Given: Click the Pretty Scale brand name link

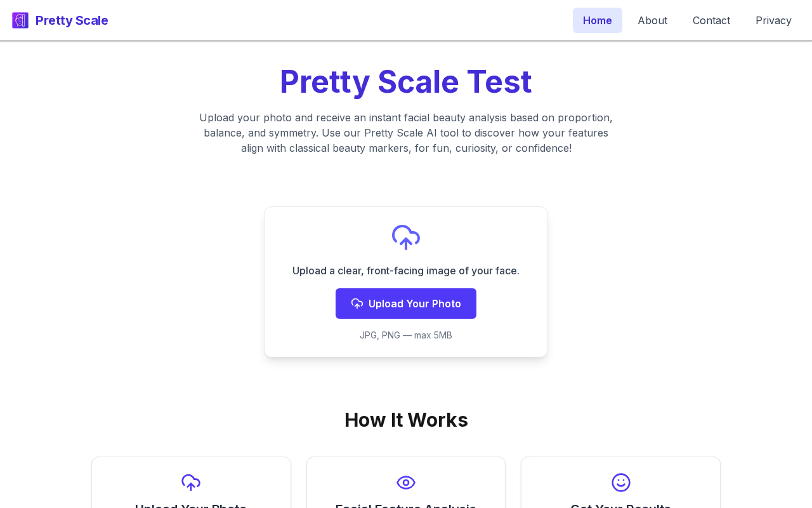Looking at the screenshot, I should coord(72,20).
